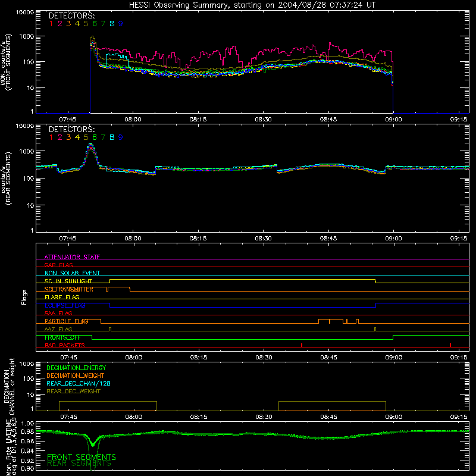This screenshot has width=476, height=476.
Task: Select pink detector '2' in front segments legend
Action: pyautogui.click(x=60, y=24)
